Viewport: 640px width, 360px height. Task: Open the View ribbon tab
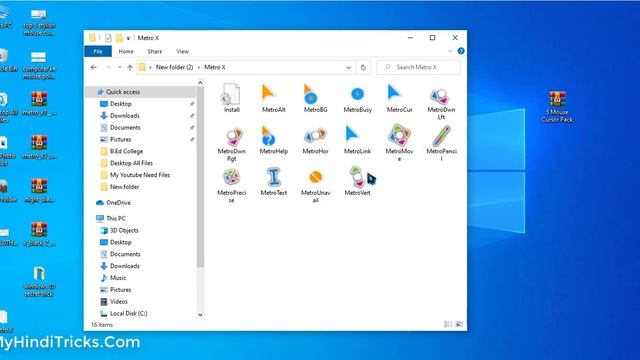(x=182, y=51)
